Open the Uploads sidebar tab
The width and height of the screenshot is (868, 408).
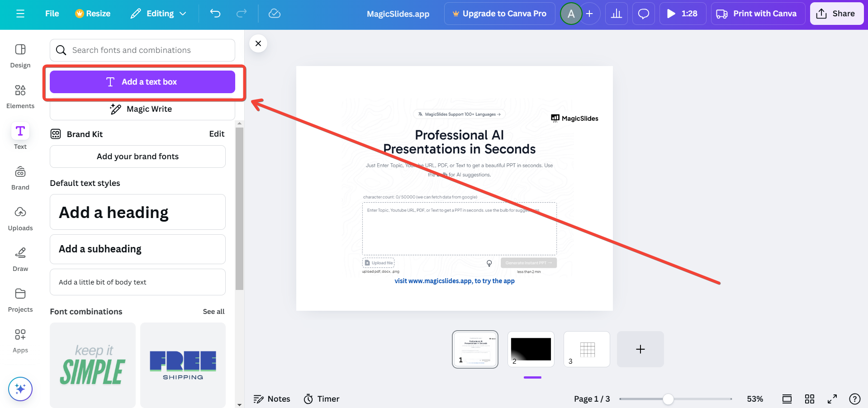20,219
